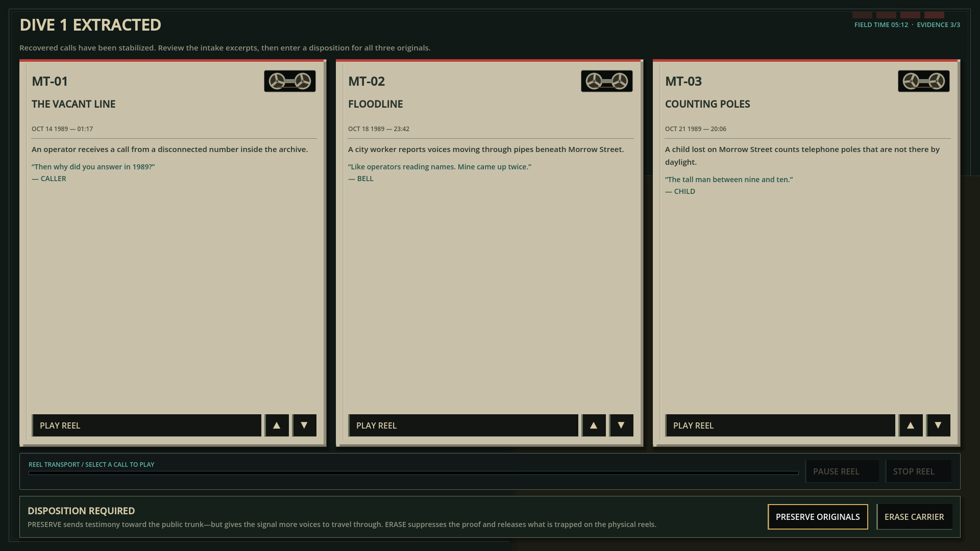The image size is (980, 551).
Task: Click the date OCT 21 1989 — 20:06
Action: (696, 129)
